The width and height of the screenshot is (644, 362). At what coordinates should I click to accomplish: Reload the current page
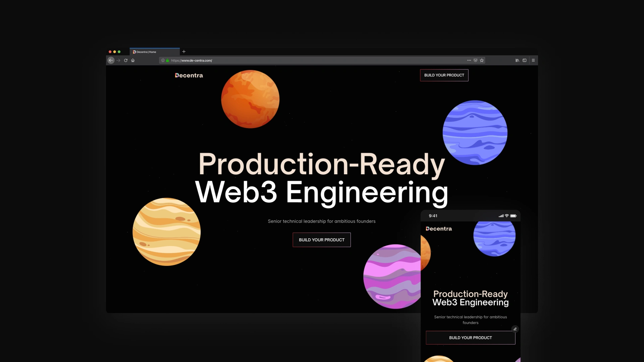126,60
